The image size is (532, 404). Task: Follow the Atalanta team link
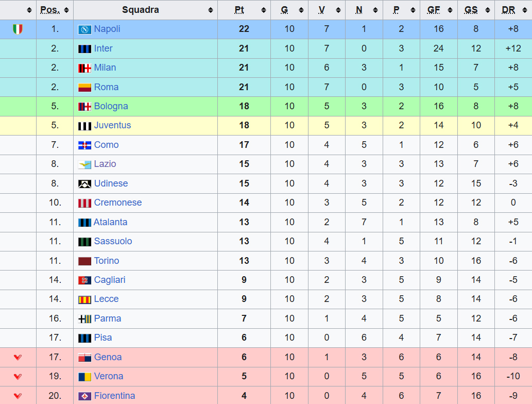[110, 222]
